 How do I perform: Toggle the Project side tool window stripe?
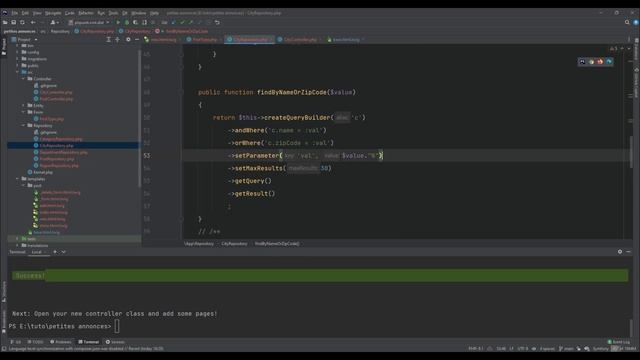[4, 46]
